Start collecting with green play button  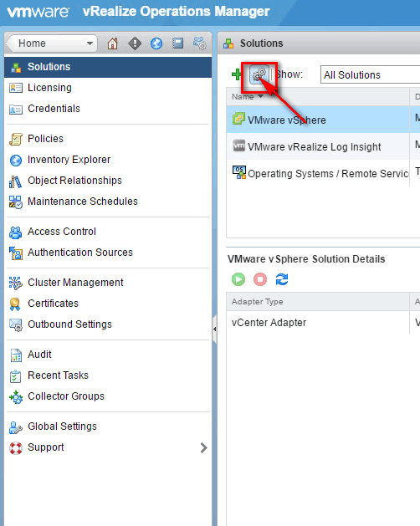238,279
